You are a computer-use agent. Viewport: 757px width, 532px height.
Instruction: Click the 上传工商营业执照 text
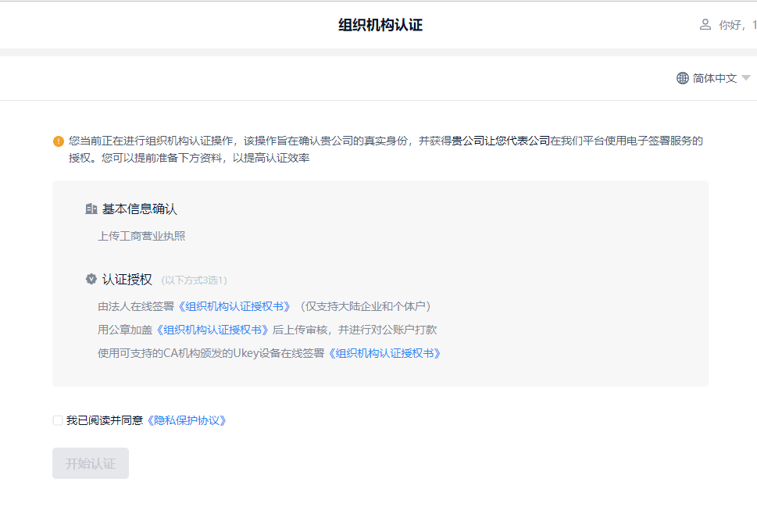pos(141,235)
